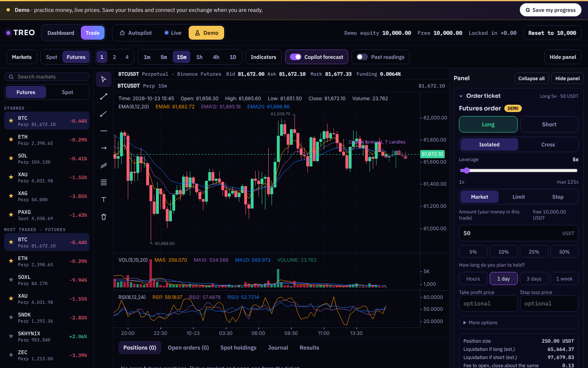Open the Indicators menu

(x=263, y=57)
